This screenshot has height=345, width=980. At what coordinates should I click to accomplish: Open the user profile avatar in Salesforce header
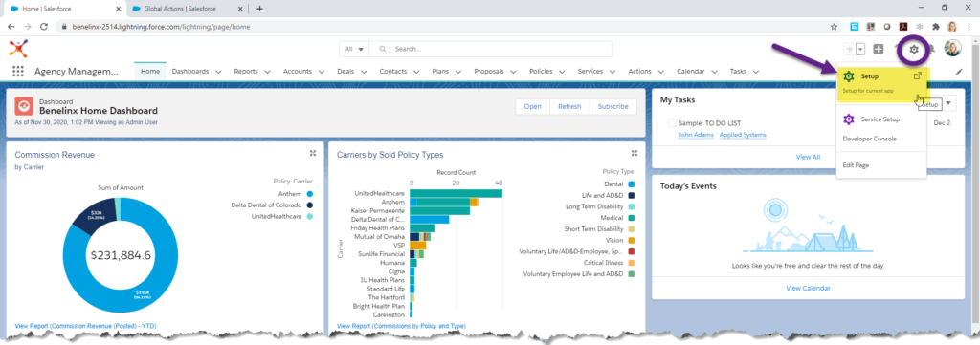coord(952,49)
